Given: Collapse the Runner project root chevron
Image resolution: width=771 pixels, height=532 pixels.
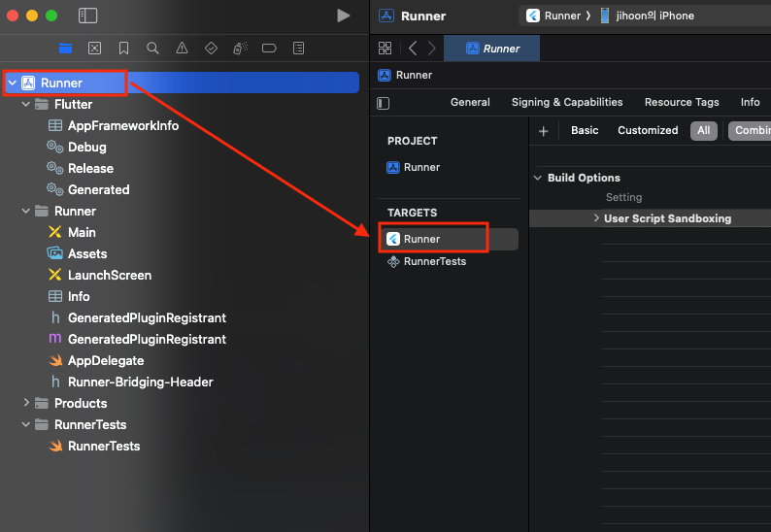Looking at the screenshot, I should (x=13, y=83).
